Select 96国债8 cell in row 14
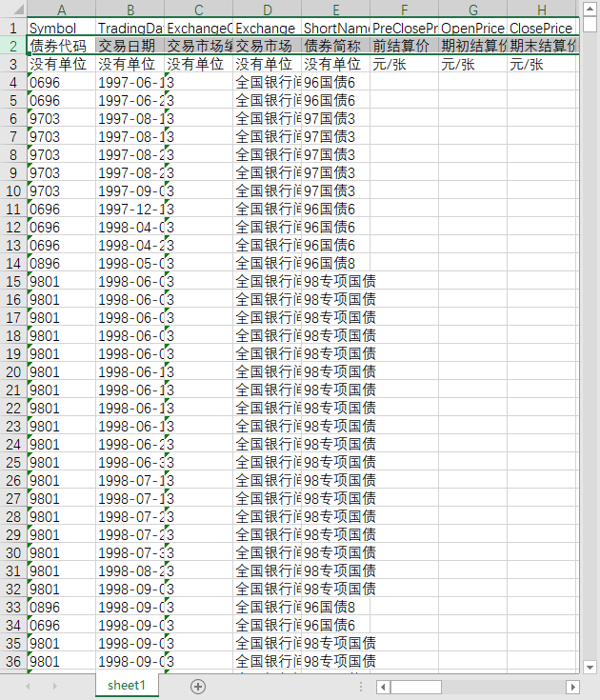600x700 pixels. (335, 264)
